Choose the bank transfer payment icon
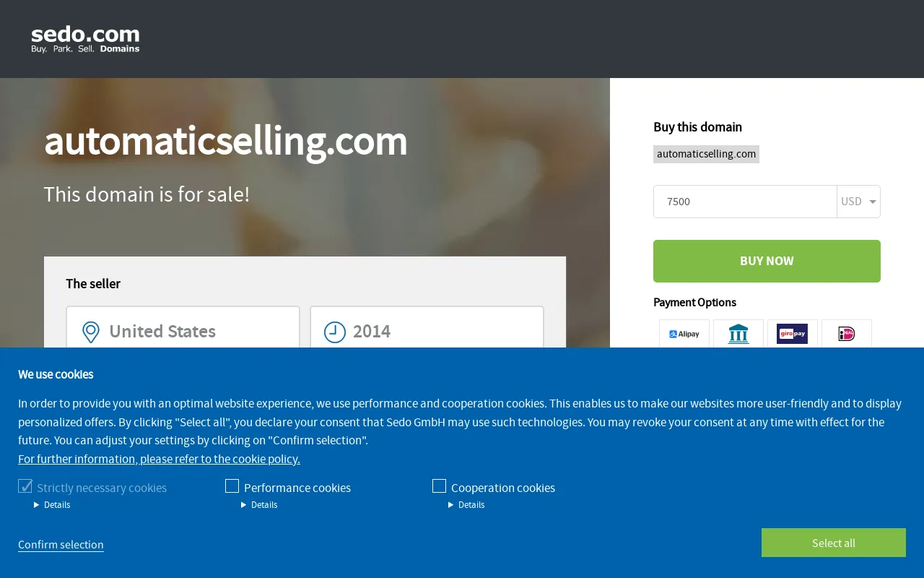The image size is (924, 578). tap(738, 334)
